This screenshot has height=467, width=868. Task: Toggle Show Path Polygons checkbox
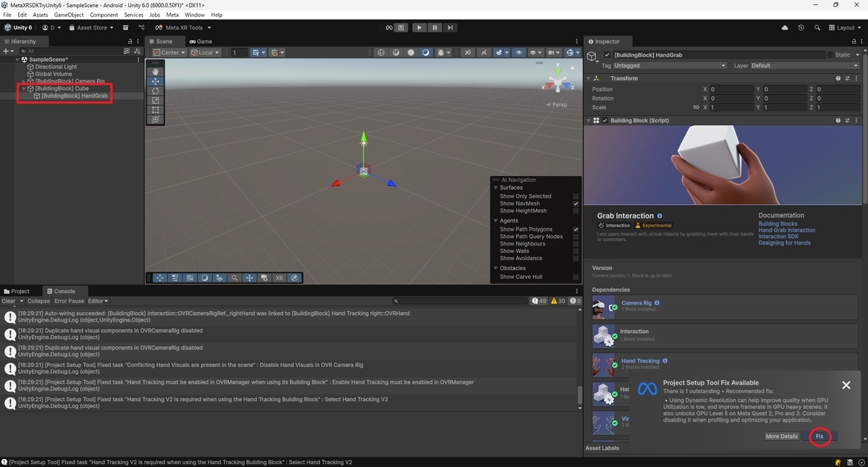pyautogui.click(x=576, y=230)
